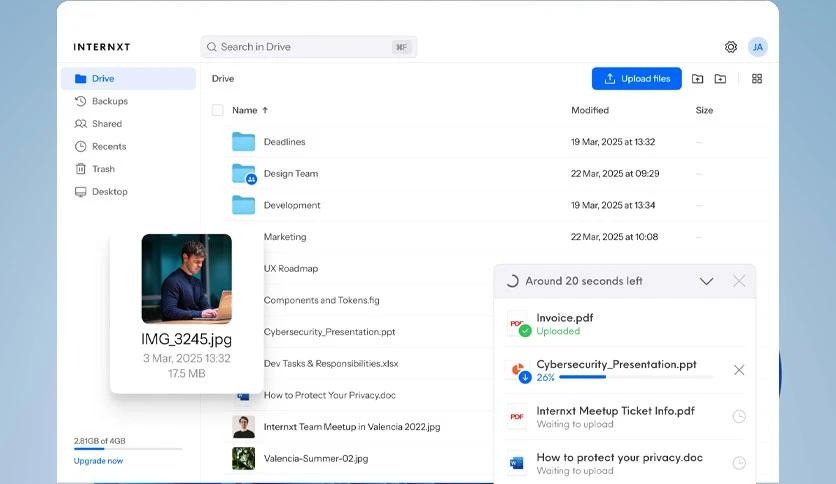Click the Upload files button
836x484 pixels.
coord(637,79)
